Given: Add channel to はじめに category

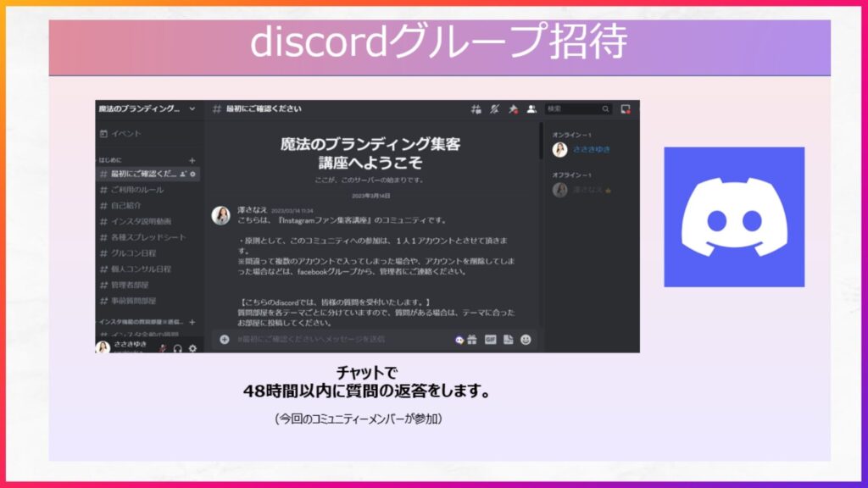Looking at the screenshot, I should tap(192, 160).
